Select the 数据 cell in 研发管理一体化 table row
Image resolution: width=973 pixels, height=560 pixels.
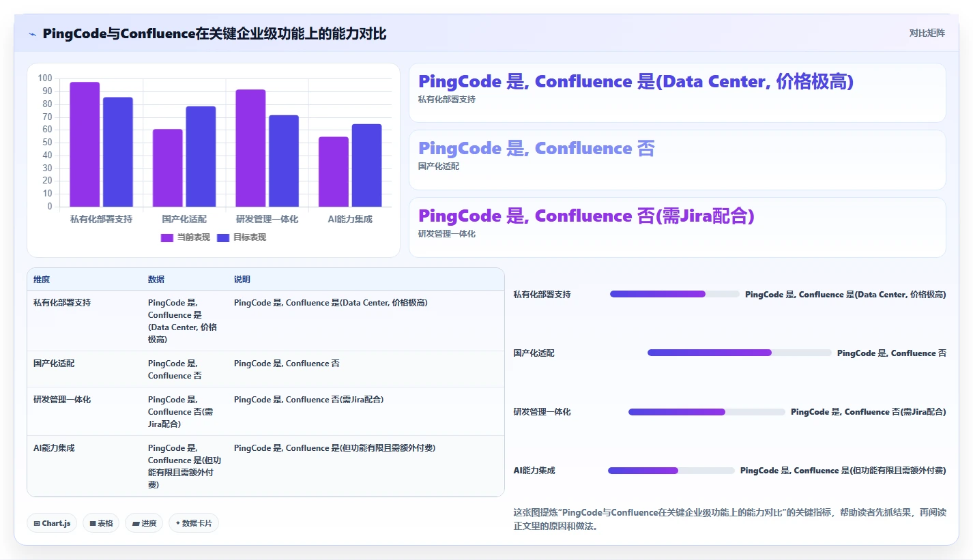[x=184, y=411]
